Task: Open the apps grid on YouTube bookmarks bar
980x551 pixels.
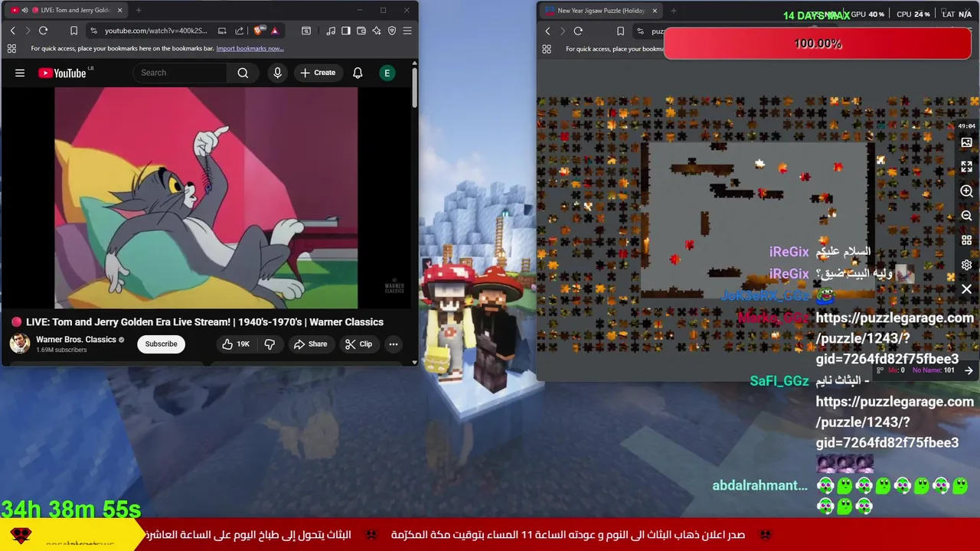Action: coord(11,48)
